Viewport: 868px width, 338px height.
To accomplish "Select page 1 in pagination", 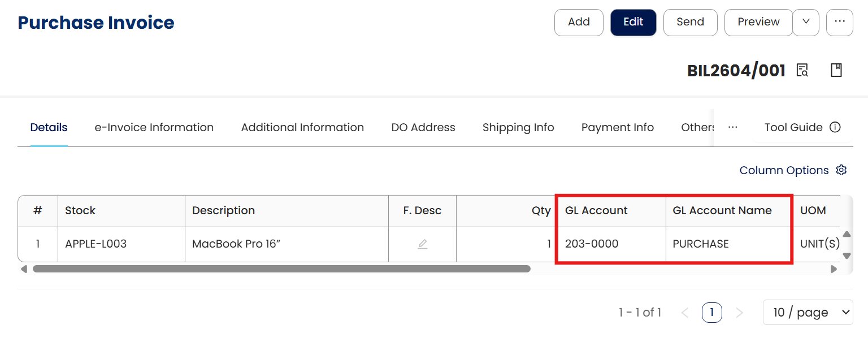I will [x=711, y=312].
